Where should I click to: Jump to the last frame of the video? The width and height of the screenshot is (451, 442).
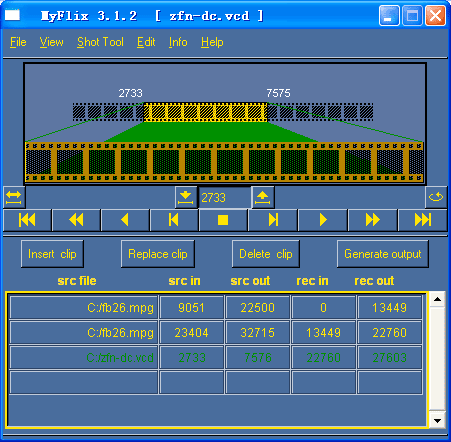click(x=423, y=220)
